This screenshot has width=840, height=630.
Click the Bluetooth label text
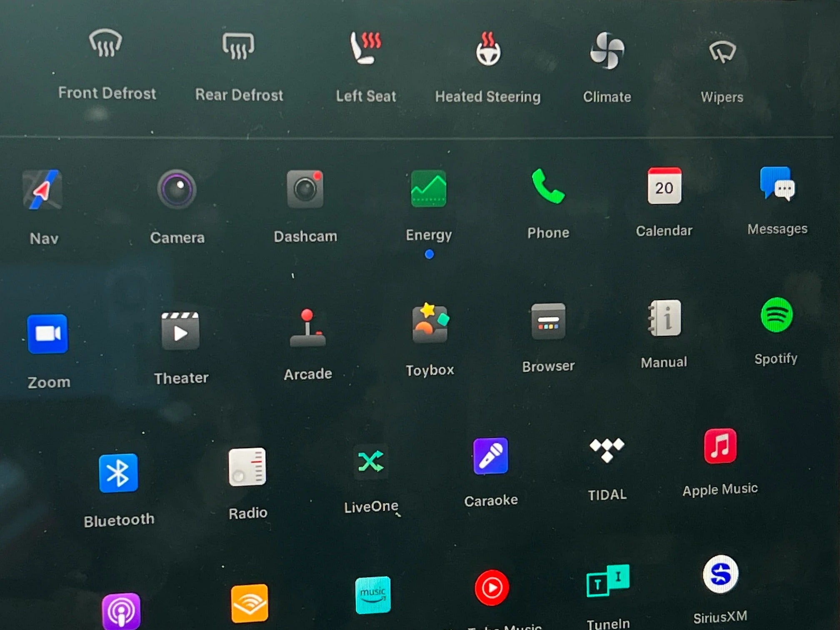[119, 520]
